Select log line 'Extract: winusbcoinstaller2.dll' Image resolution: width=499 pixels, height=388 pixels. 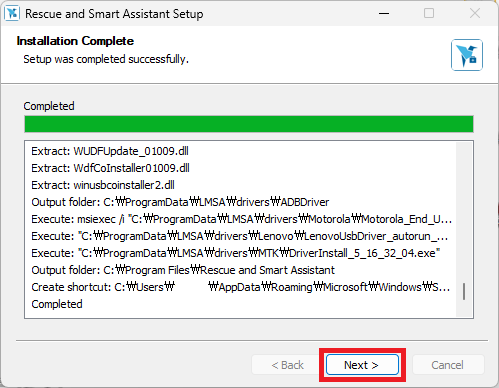pos(103,185)
